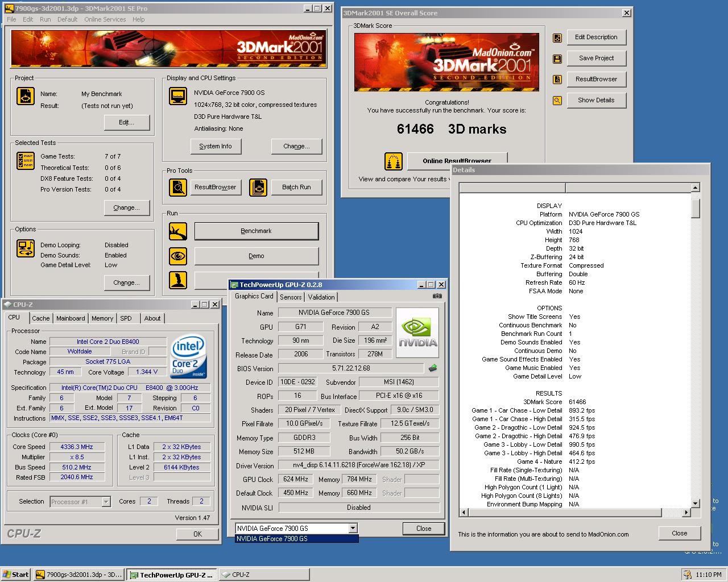The width and height of the screenshot is (728, 582).
Task: Click Details vertical scrollbar down arrow
Action: coord(695,503)
